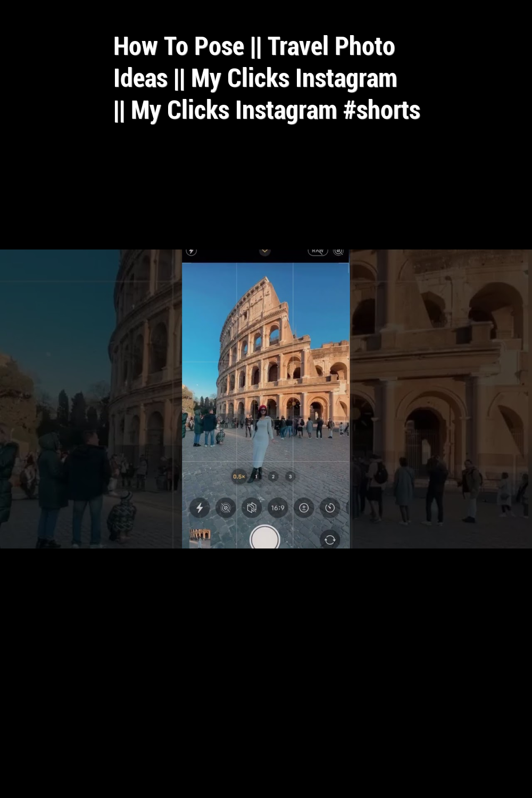Tap the exposure compensation plus-minus icon
Image resolution: width=532 pixels, height=798 pixels.
304,508
